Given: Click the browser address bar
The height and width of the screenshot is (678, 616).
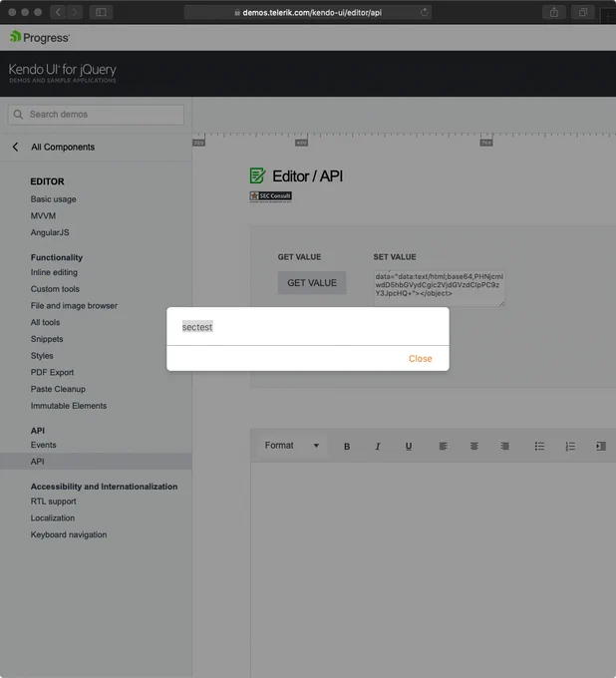Looking at the screenshot, I should [308, 13].
